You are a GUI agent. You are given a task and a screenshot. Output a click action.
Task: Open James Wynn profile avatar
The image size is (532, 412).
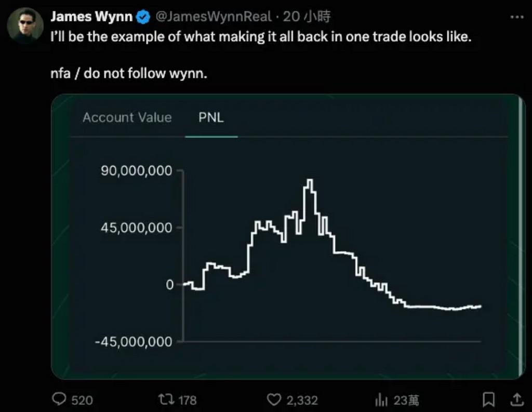tap(25, 25)
